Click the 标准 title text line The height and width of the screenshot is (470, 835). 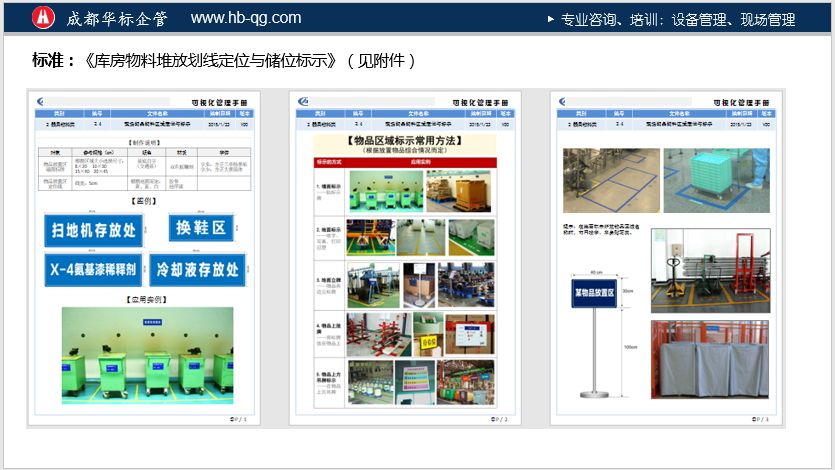pyautogui.click(x=224, y=61)
